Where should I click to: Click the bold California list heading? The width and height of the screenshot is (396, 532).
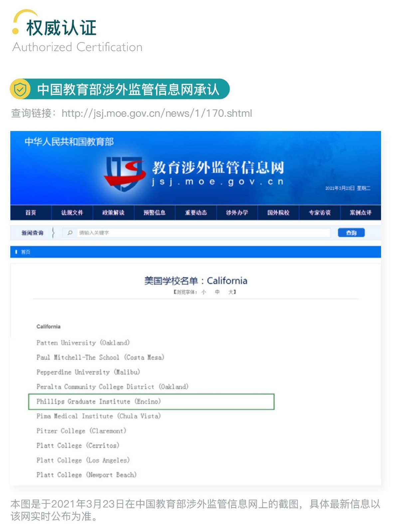tap(49, 327)
